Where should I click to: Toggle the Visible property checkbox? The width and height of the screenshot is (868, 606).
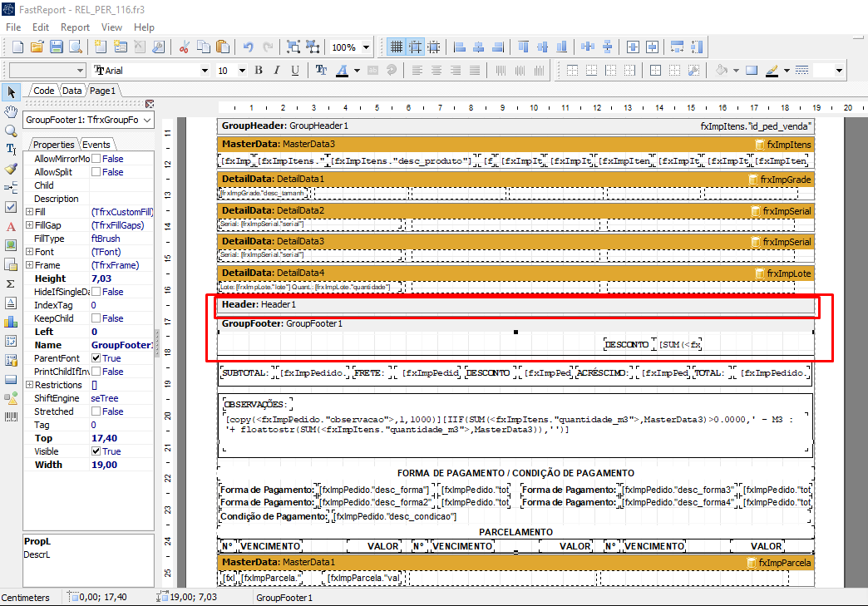pos(96,451)
